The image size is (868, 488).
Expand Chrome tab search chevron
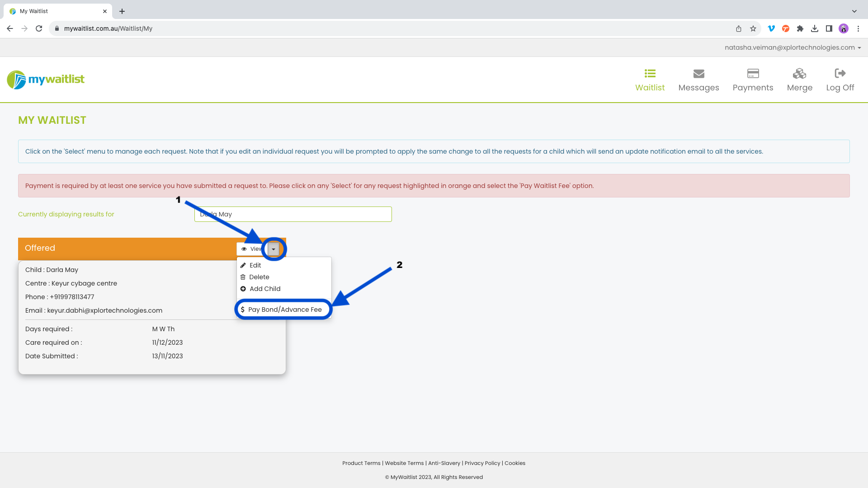pos(854,11)
